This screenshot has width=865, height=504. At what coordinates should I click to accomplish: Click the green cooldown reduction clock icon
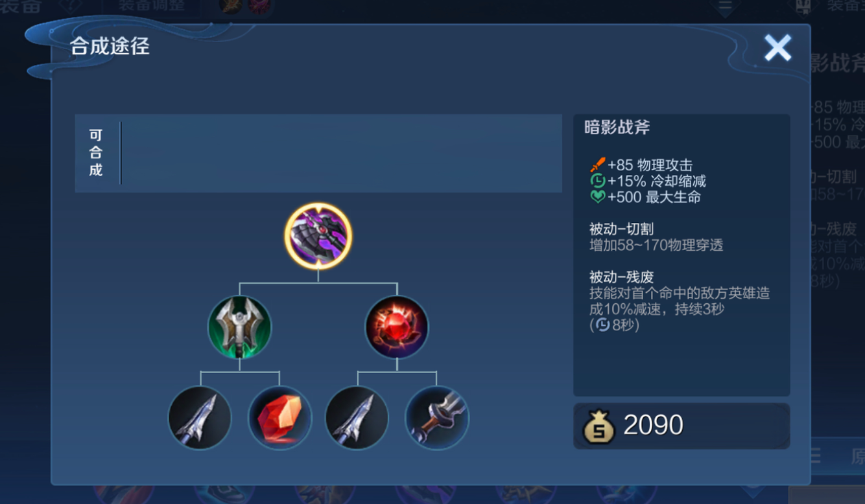(x=597, y=181)
